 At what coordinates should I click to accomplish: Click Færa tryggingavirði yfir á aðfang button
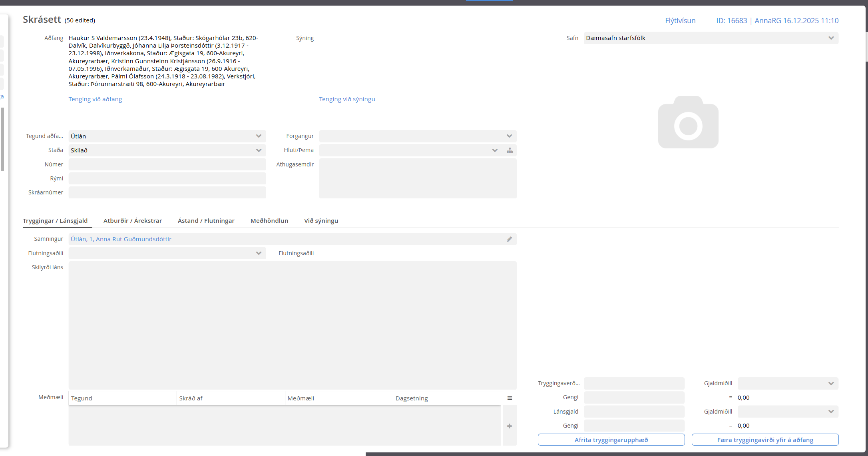[x=765, y=440]
